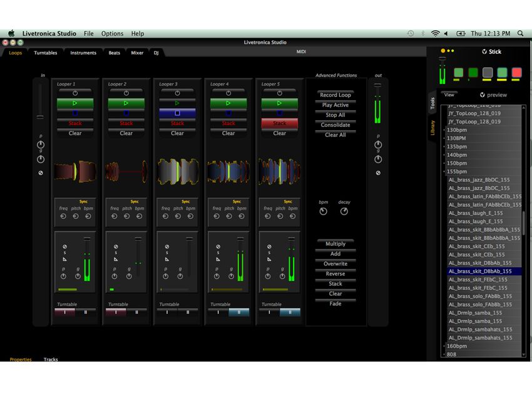Click the Stick module icon in the floating panel

coord(484,51)
